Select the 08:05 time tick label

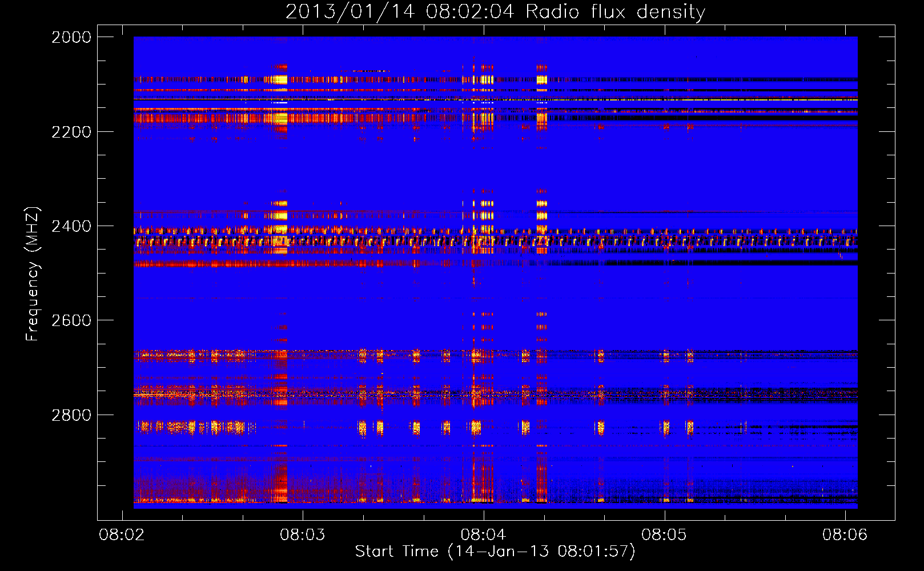click(x=664, y=534)
